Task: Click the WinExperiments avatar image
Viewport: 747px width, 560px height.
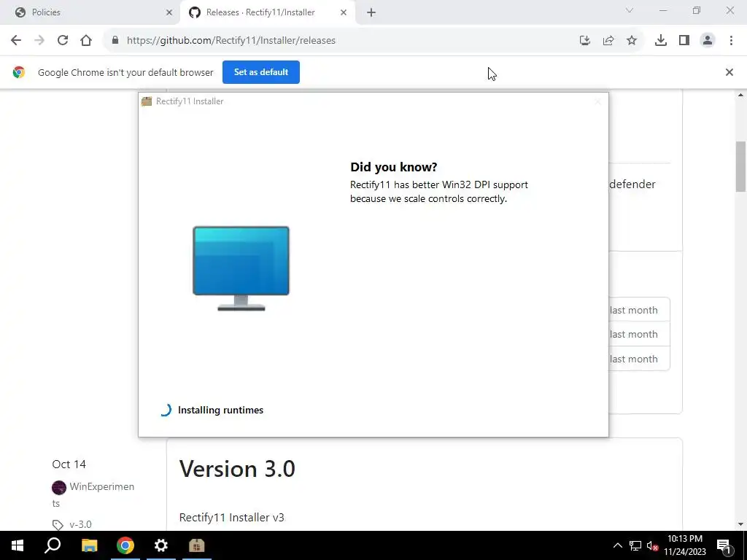Action: (59, 487)
